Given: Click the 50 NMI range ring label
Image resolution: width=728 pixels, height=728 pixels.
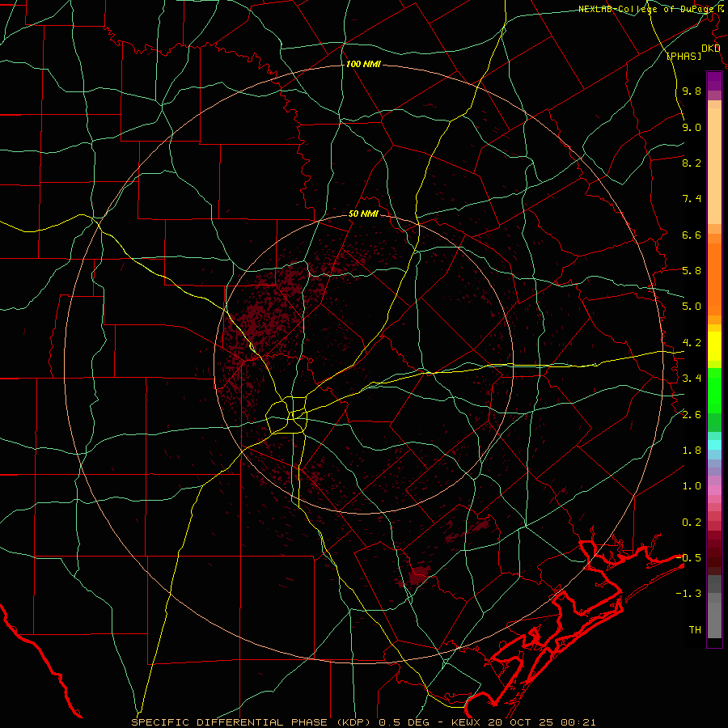Looking at the screenshot, I should tap(363, 214).
